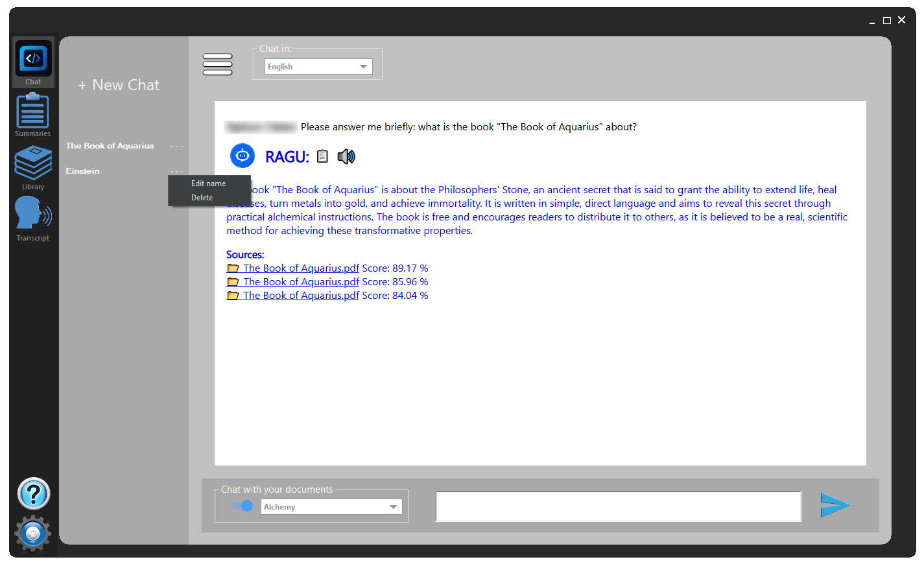
Task: Choose Edit name from the context menu
Action: tap(208, 183)
